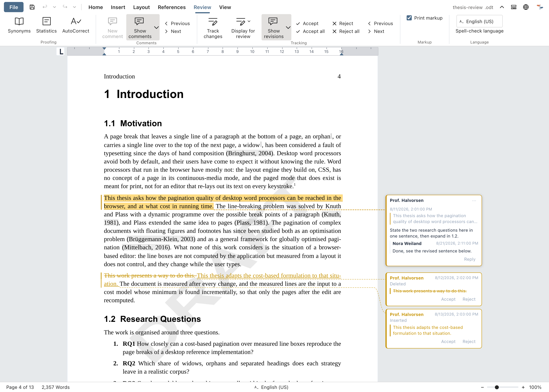Click the app logo icon at top right
The width and height of the screenshot is (549, 392).
540,7
